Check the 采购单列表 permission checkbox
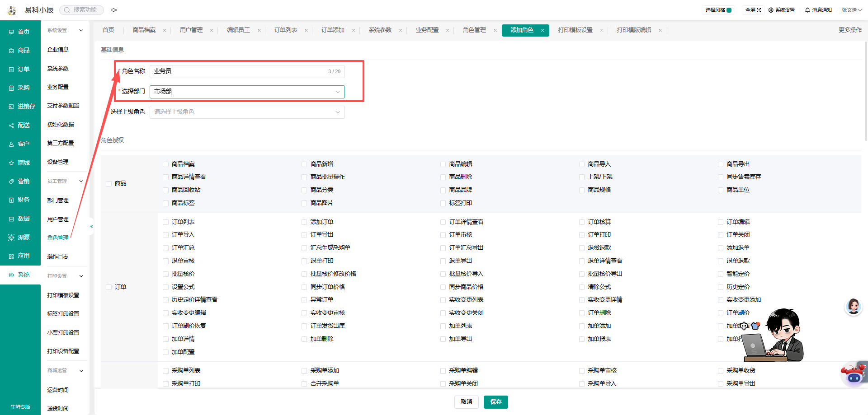This screenshot has width=868, height=415. [166, 371]
